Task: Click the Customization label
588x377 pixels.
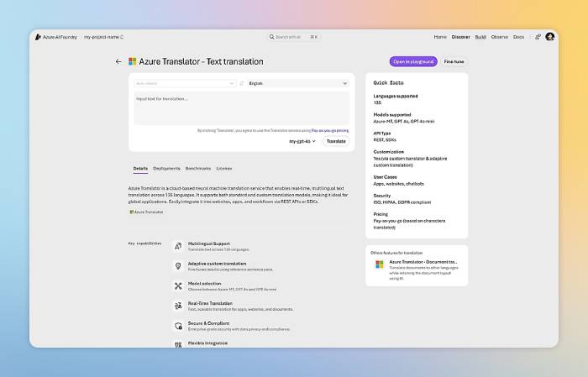Action: tap(388, 152)
